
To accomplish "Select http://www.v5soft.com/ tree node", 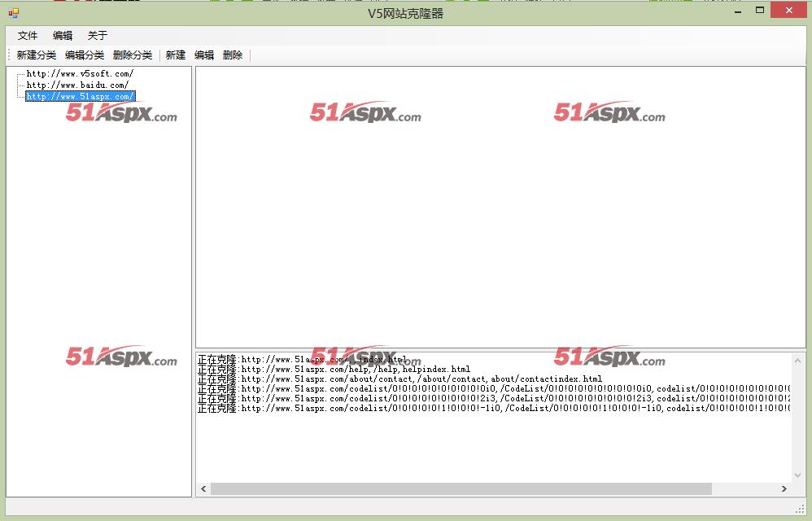I will 80,73.
